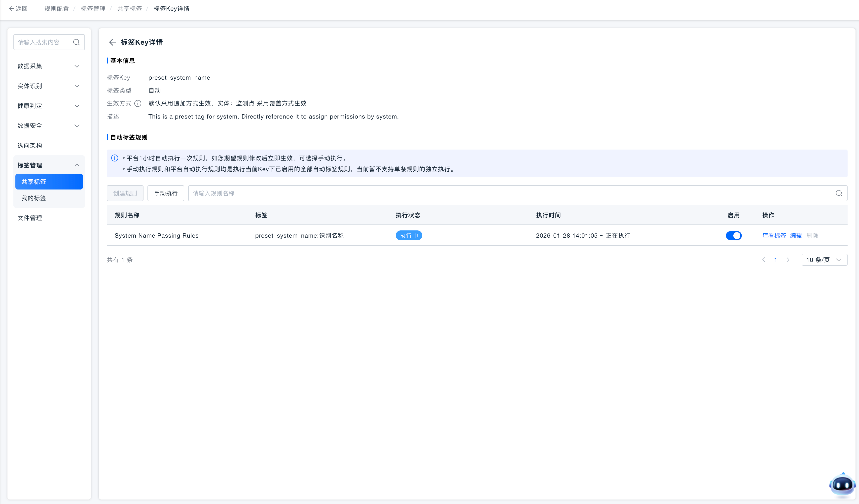
Task: Open the 10 条/页 page size dropdown
Action: (x=824, y=260)
